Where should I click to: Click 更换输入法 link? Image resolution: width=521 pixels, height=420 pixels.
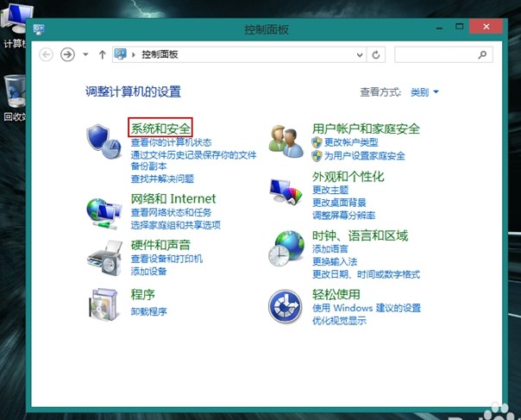click(335, 262)
